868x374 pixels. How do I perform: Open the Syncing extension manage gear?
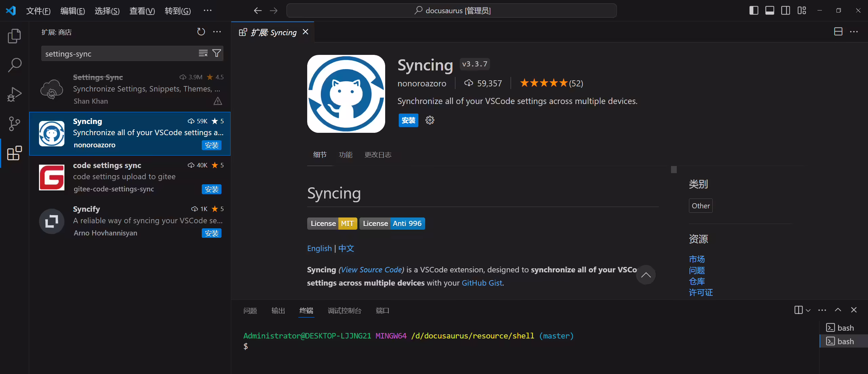click(430, 120)
